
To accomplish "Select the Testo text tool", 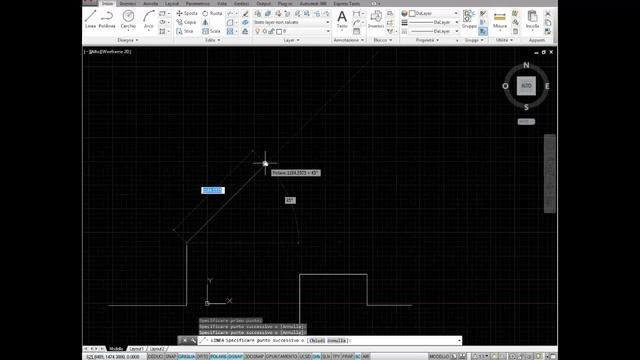I will pyautogui.click(x=342, y=20).
